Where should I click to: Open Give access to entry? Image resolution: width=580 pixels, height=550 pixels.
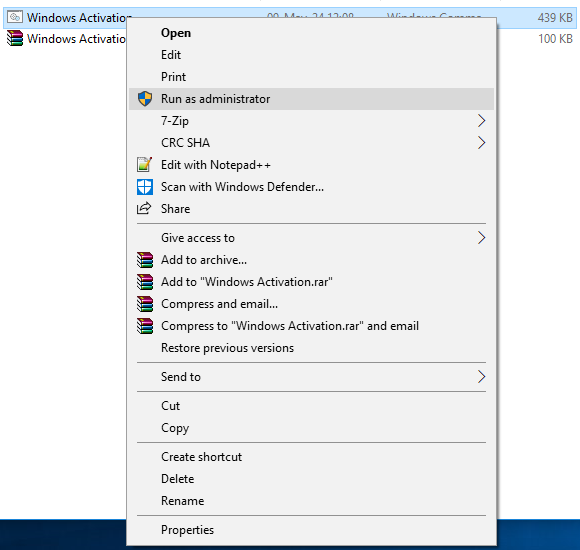[311, 238]
